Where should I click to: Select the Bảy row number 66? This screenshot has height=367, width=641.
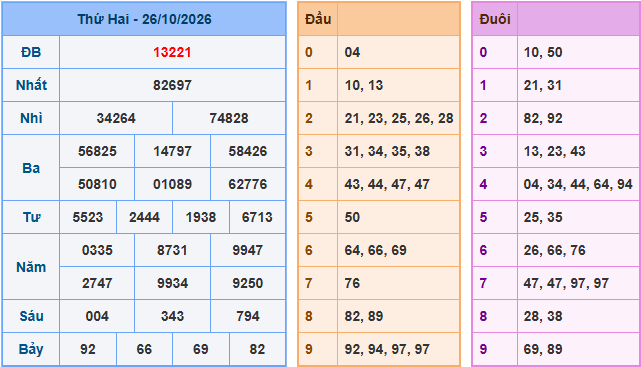tap(144, 349)
